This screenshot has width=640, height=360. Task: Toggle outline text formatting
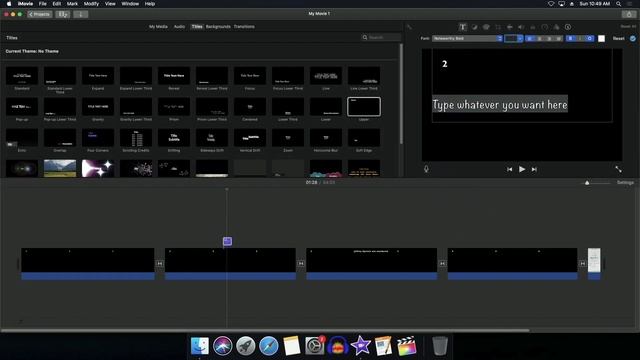click(589, 38)
